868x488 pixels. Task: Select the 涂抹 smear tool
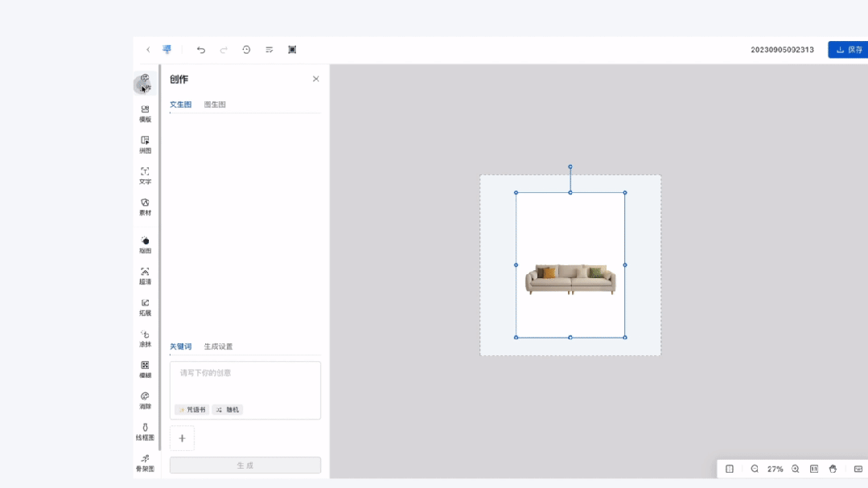point(145,338)
